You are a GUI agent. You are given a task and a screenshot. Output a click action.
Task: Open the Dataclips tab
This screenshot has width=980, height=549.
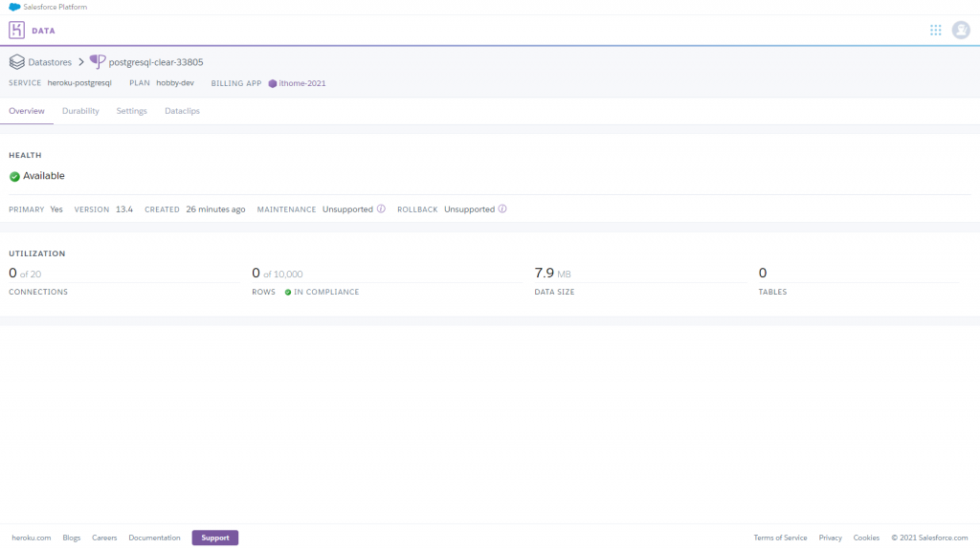tap(182, 111)
